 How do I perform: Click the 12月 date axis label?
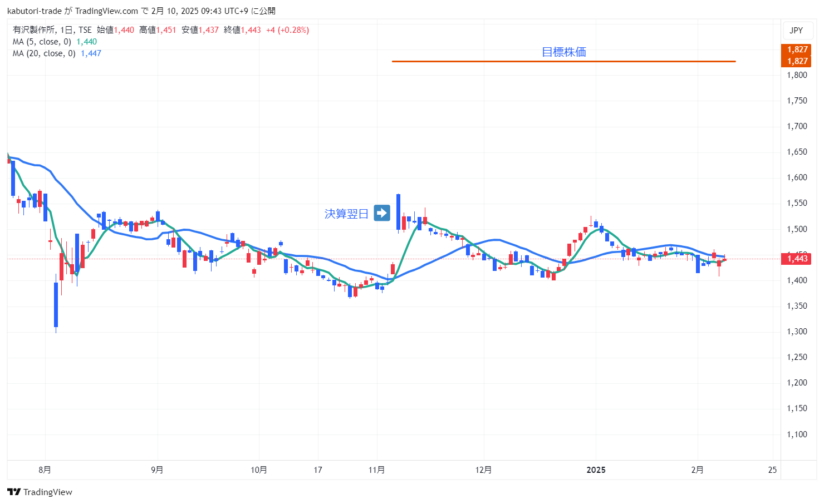pos(483,470)
